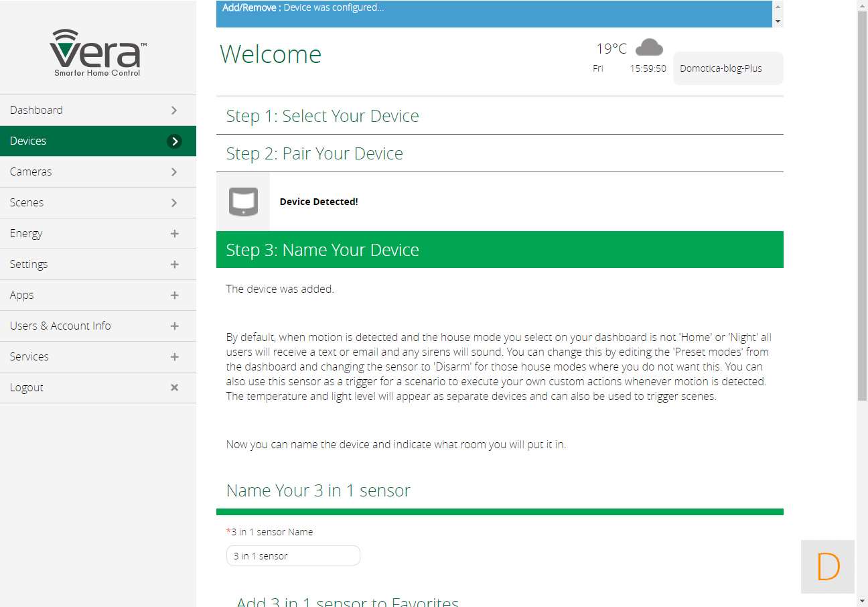Click the Vera logo
This screenshot has width=868, height=607.
click(x=98, y=52)
